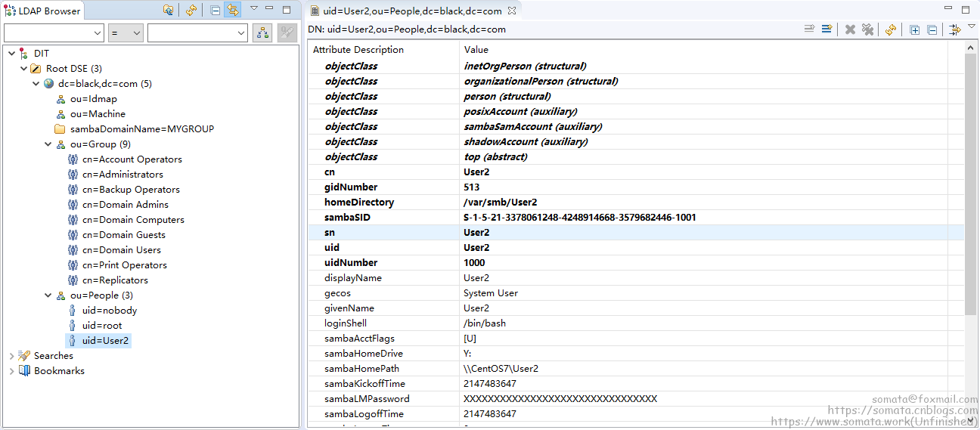Expand the Searches node

11,356
